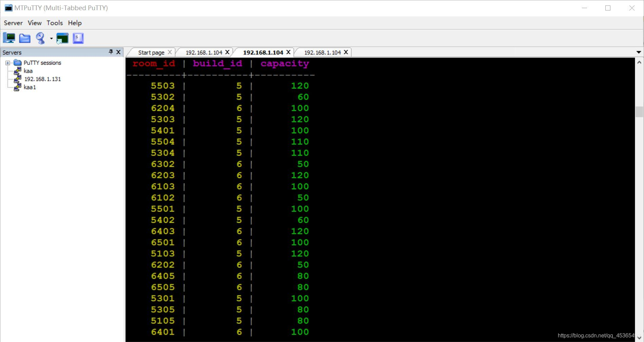
Task: Click the script toolbar icon
Action: click(78, 38)
